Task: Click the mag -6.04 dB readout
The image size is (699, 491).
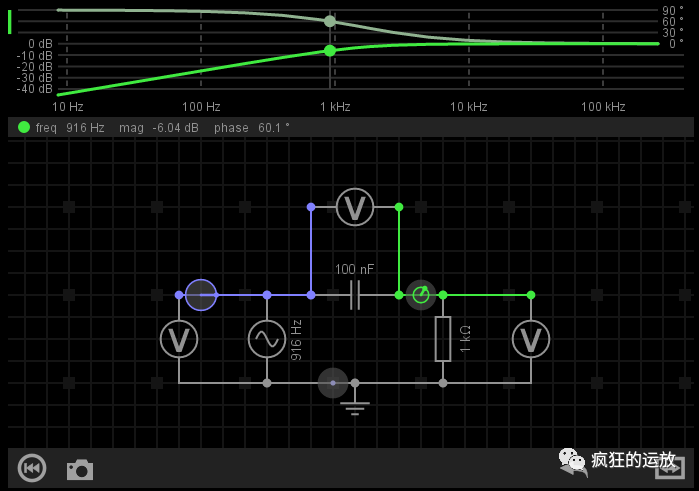Action: click(159, 128)
